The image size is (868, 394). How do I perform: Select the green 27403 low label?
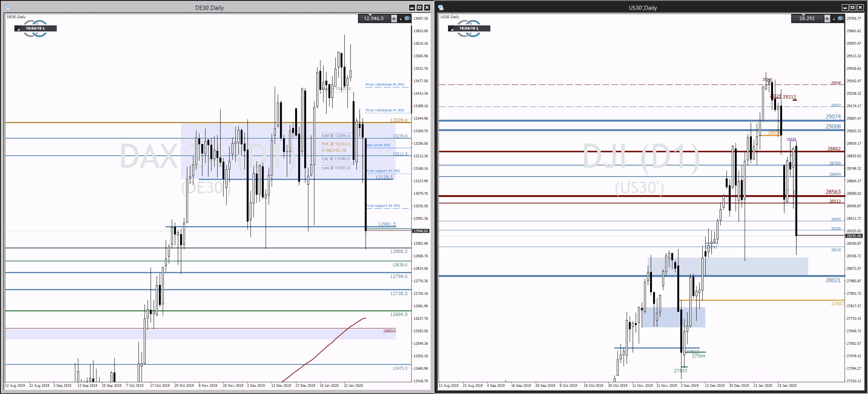680,371
